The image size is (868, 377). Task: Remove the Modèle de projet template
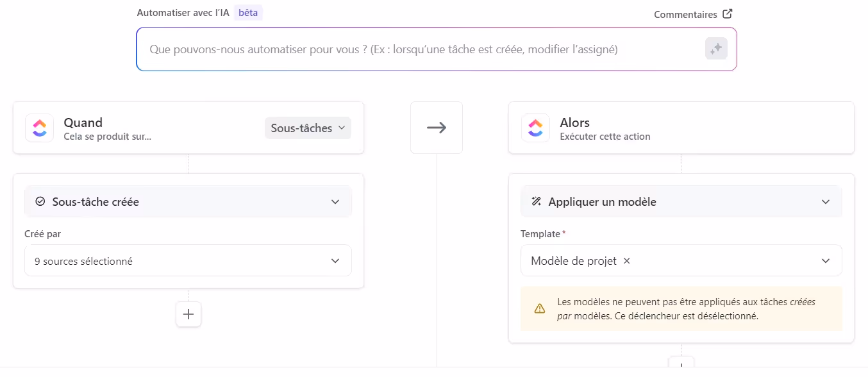[626, 261]
